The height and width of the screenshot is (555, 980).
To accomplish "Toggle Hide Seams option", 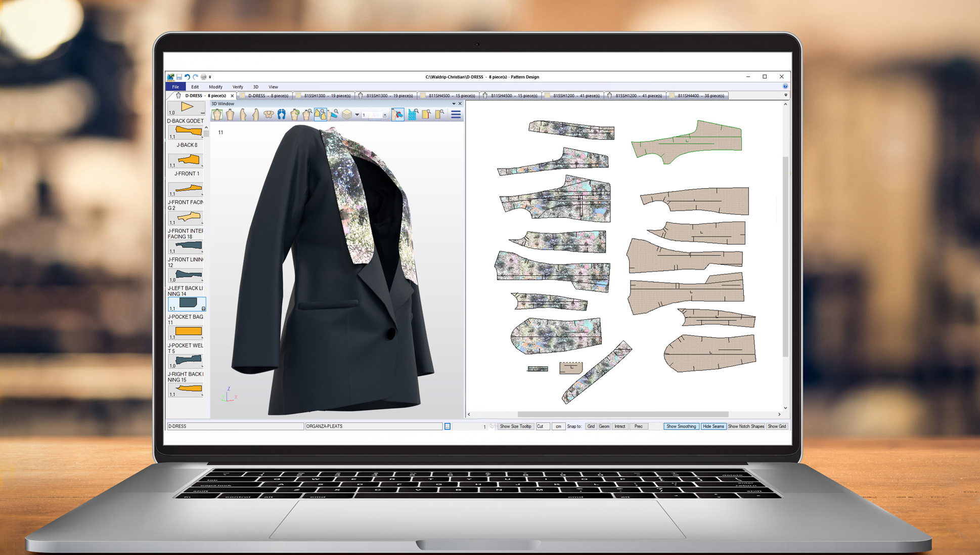I will click(713, 426).
